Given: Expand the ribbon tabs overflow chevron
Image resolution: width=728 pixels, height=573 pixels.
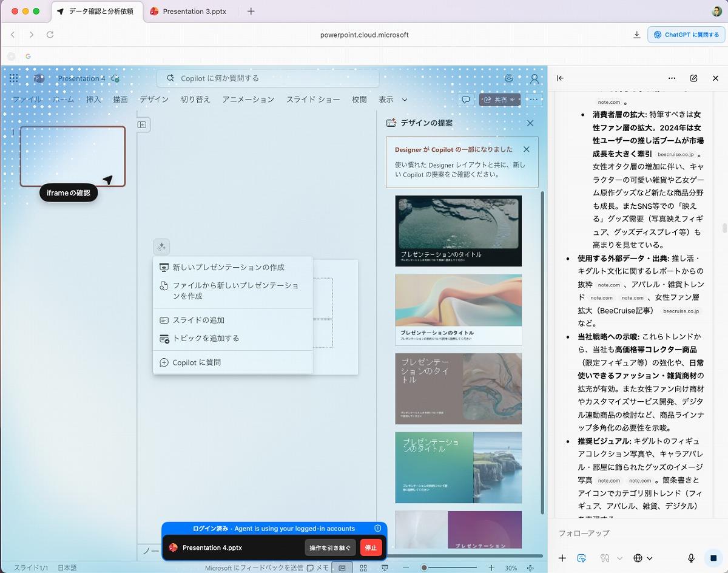Looking at the screenshot, I should (405, 100).
